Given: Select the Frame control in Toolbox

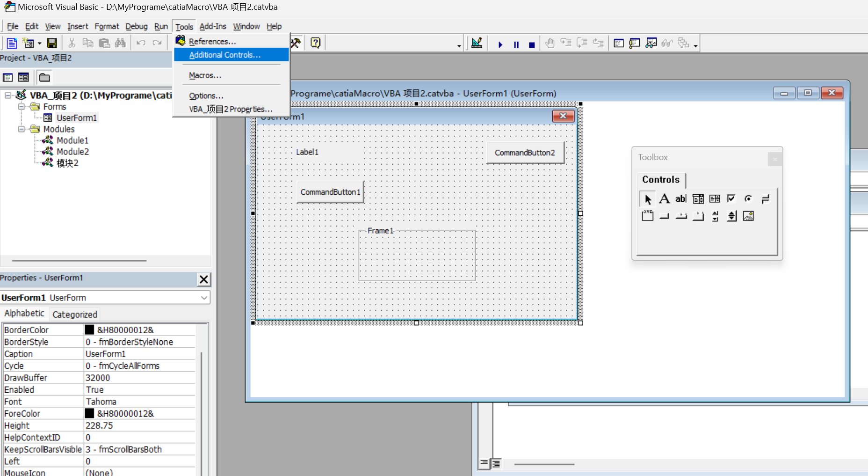Looking at the screenshot, I should (647, 216).
